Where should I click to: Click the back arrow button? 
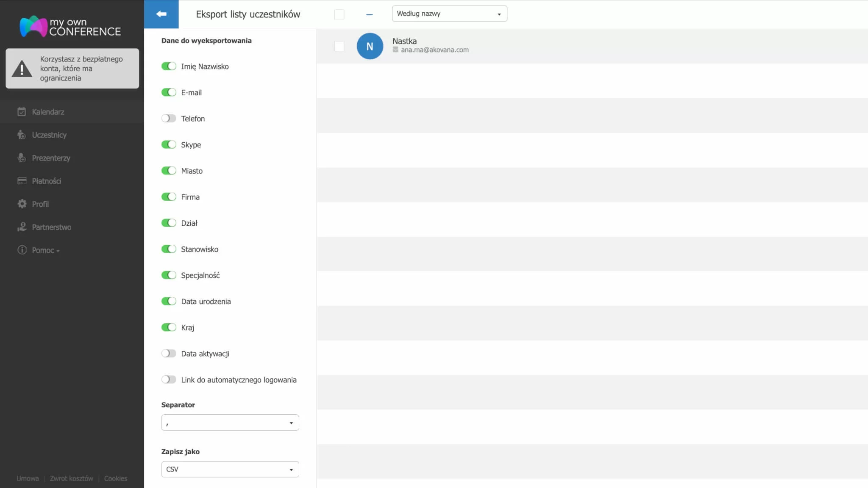click(x=161, y=14)
